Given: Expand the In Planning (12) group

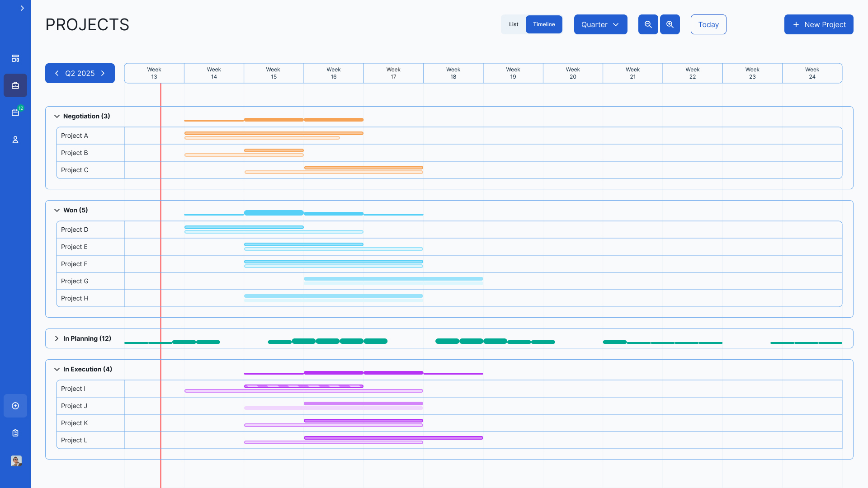Looking at the screenshot, I should point(57,338).
